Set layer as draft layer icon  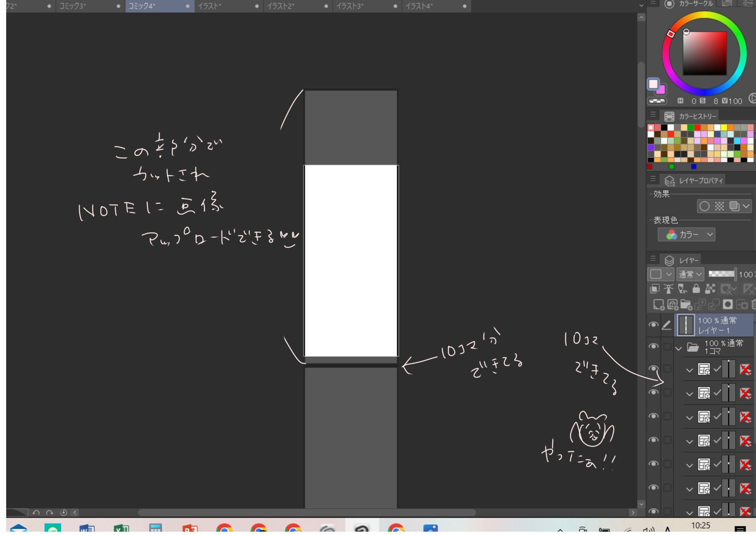point(682,289)
